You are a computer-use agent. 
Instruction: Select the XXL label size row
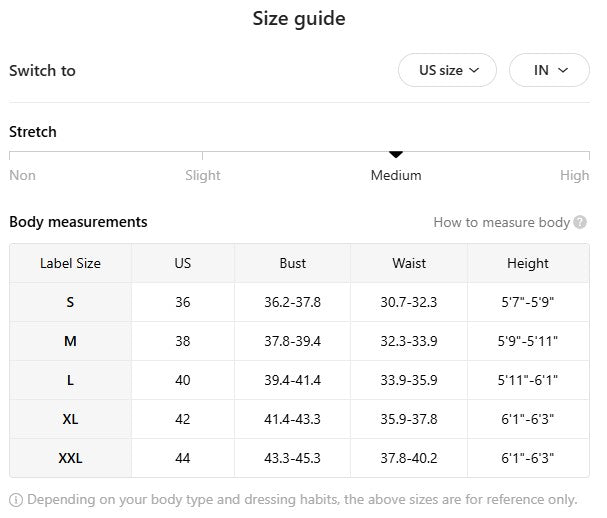(x=70, y=458)
